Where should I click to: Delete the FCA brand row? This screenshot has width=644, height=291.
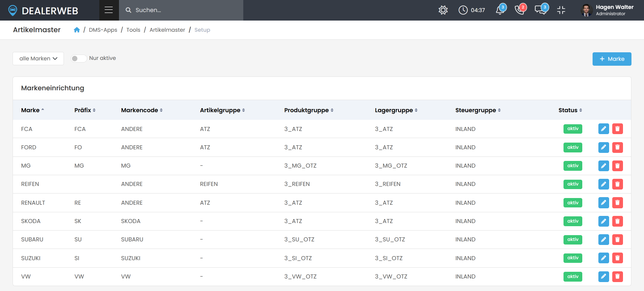(618, 129)
